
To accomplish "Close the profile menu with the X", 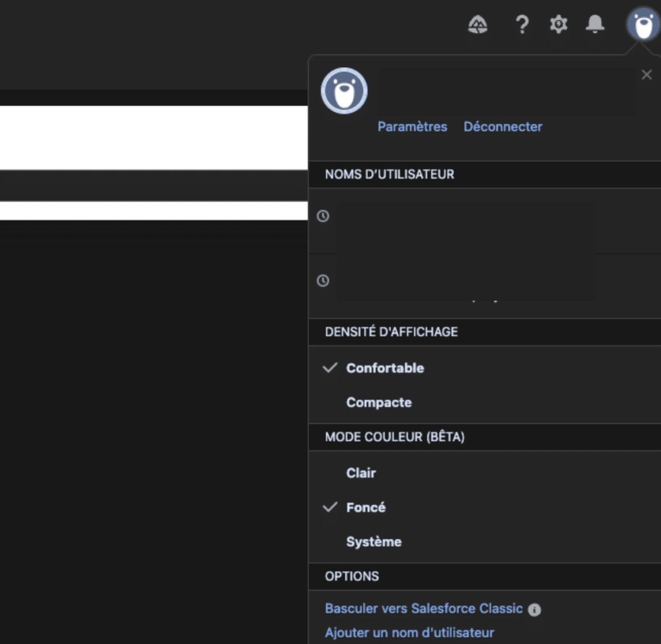I will pos(647,74).
